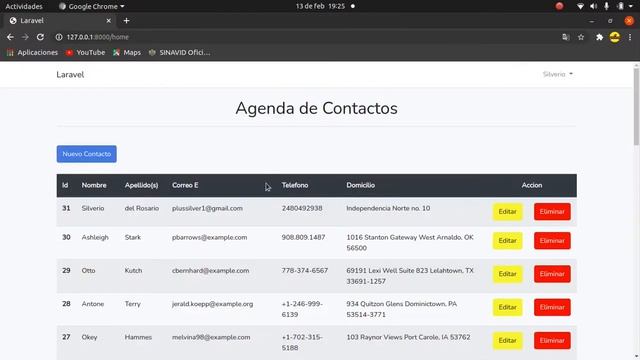
Task: Open the Maps bookmark
Action: coord(127,53)
